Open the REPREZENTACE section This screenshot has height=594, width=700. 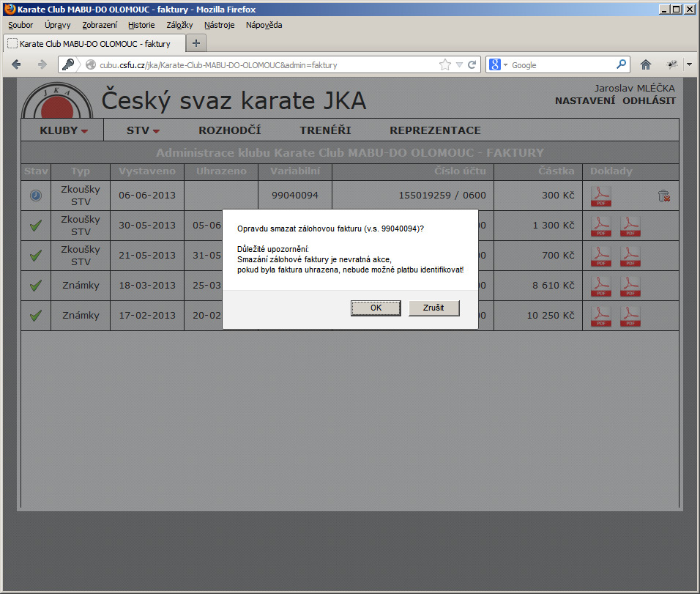click(435, 130)
